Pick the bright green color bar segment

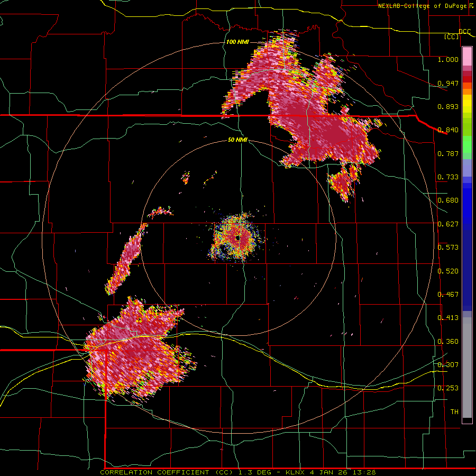[x=467, y=144]
